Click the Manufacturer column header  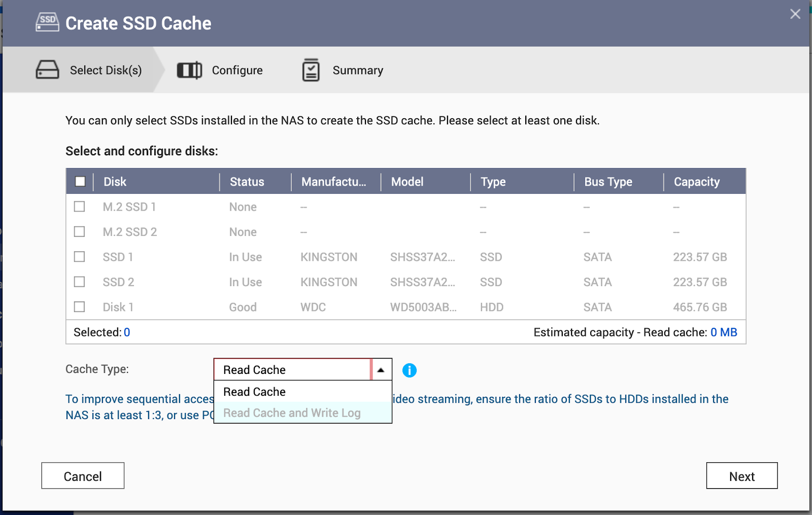[x=333, y=182]
